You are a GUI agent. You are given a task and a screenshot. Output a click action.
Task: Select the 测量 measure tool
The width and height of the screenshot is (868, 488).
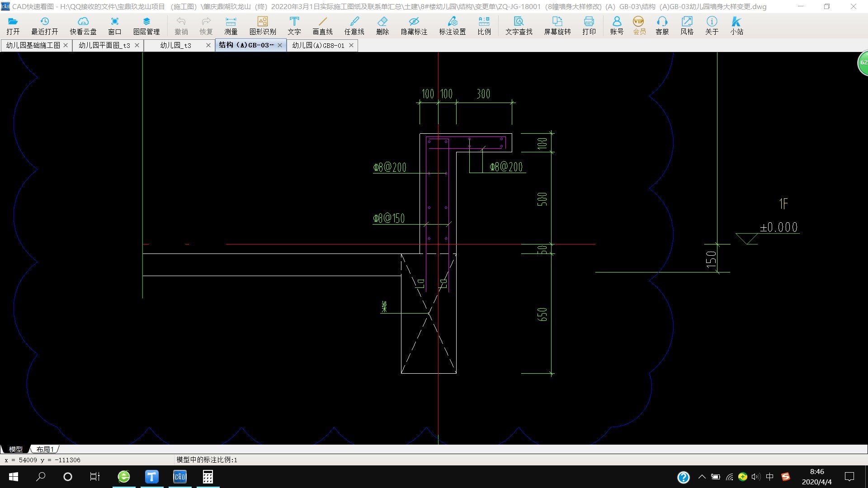(231, 26)
